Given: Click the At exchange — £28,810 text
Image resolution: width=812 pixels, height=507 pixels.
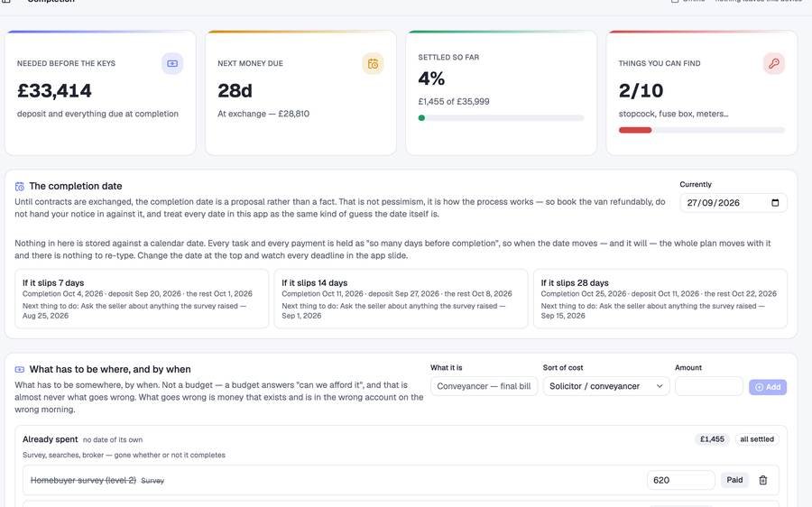Looking at the screenshot, I should coord(263,114).
